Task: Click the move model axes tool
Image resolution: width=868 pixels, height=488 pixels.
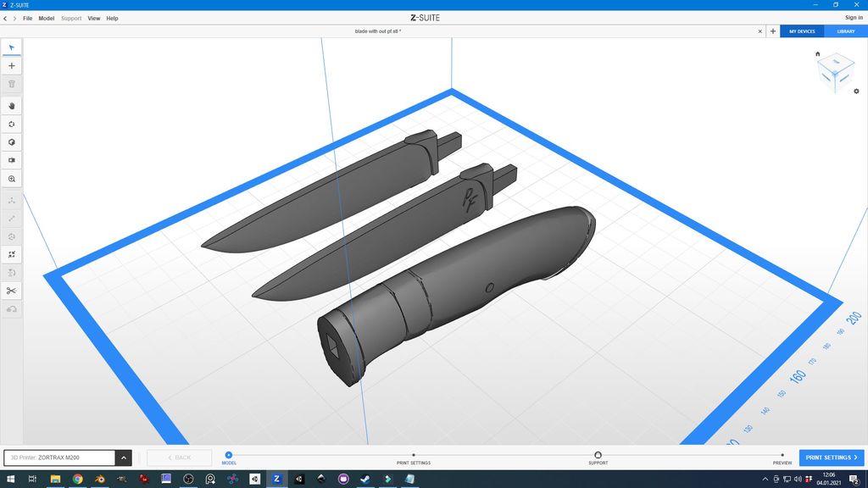Action: (12, 200)
